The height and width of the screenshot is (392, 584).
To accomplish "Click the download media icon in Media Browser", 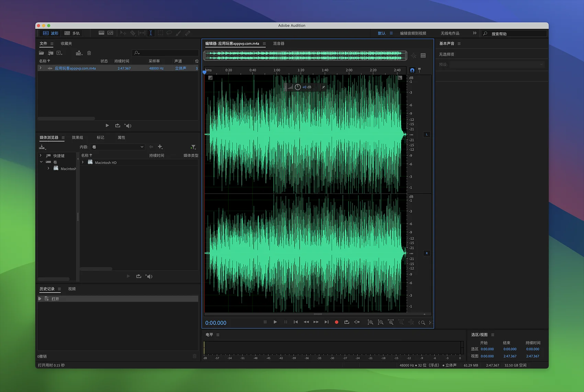I will click(42, 147).
